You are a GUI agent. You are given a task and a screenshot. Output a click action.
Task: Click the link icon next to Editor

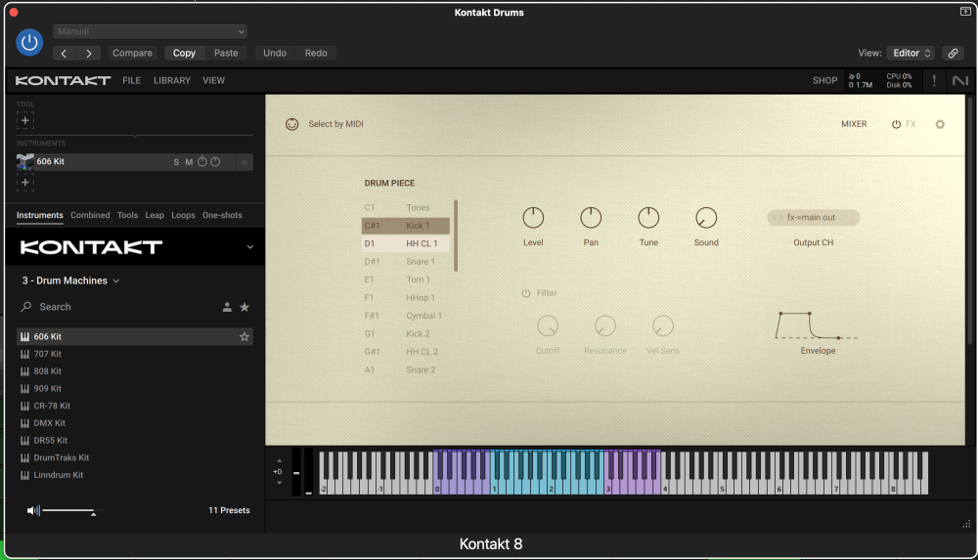[x=953, y=53]
